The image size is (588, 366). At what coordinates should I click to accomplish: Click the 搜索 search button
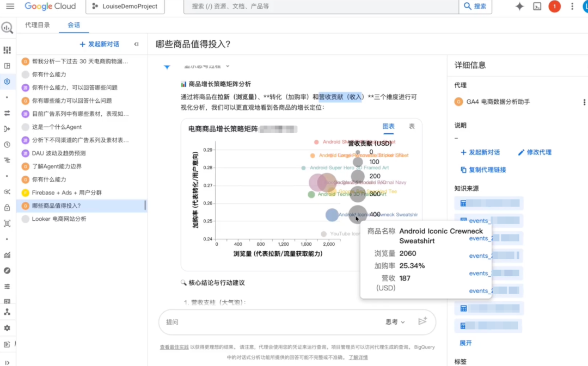(x=475, y=7)
